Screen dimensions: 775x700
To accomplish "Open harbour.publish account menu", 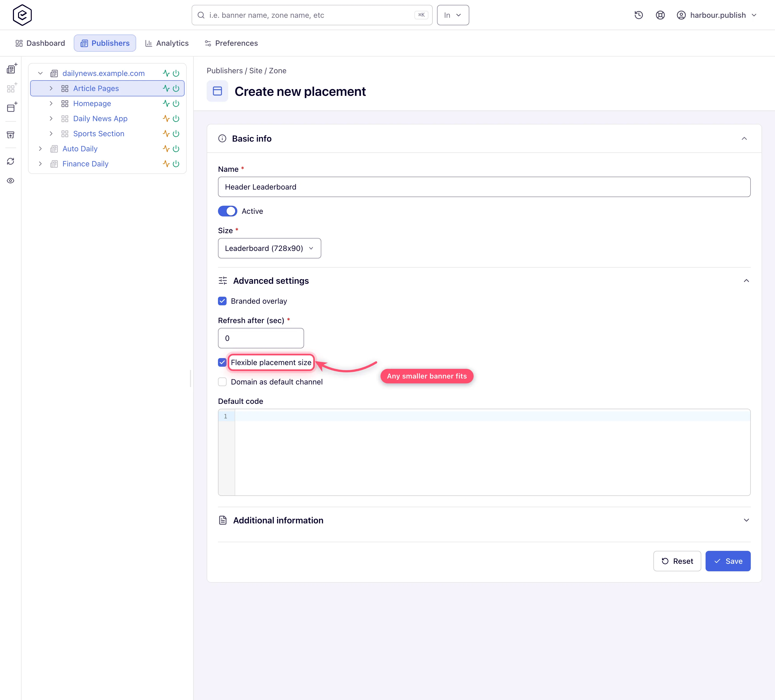I will coord(717,15).
